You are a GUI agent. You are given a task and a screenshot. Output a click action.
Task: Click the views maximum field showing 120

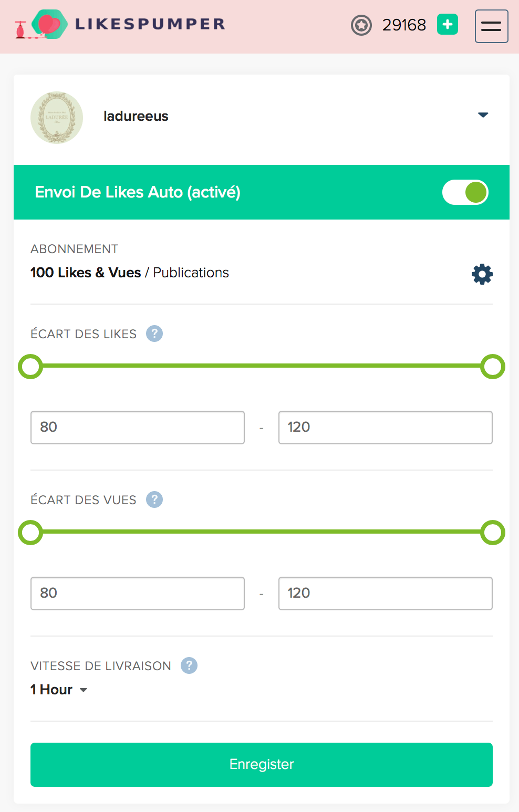(386, 594)
